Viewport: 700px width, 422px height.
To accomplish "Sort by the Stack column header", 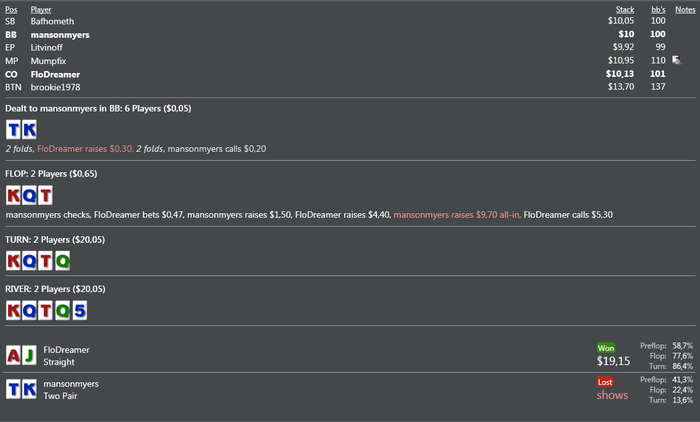I will coord(624,9).
